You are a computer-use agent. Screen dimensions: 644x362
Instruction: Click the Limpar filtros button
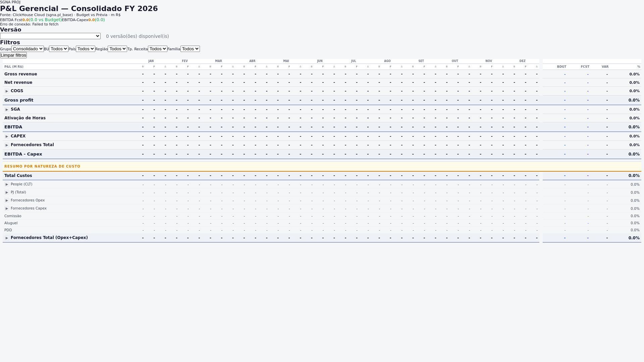(13, 55)
